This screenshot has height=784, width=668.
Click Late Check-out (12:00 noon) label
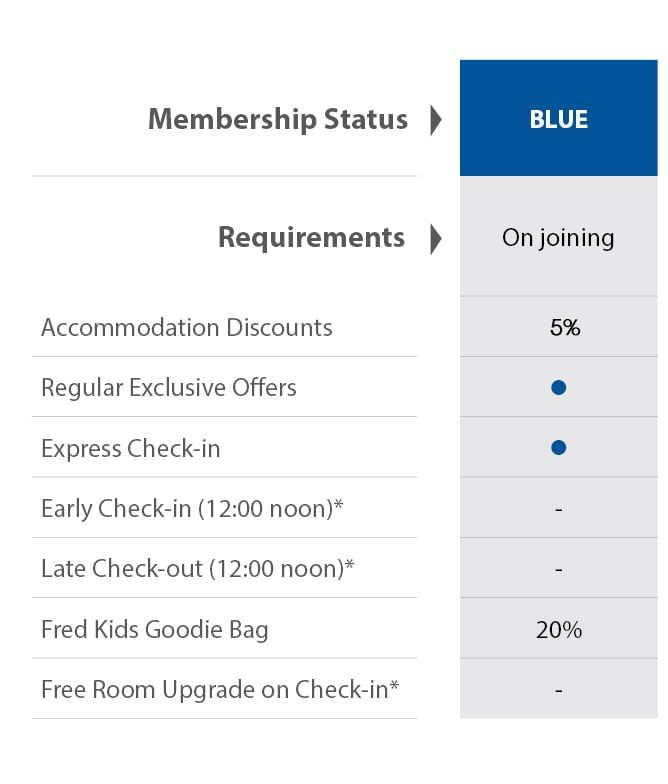coord(198,569)
